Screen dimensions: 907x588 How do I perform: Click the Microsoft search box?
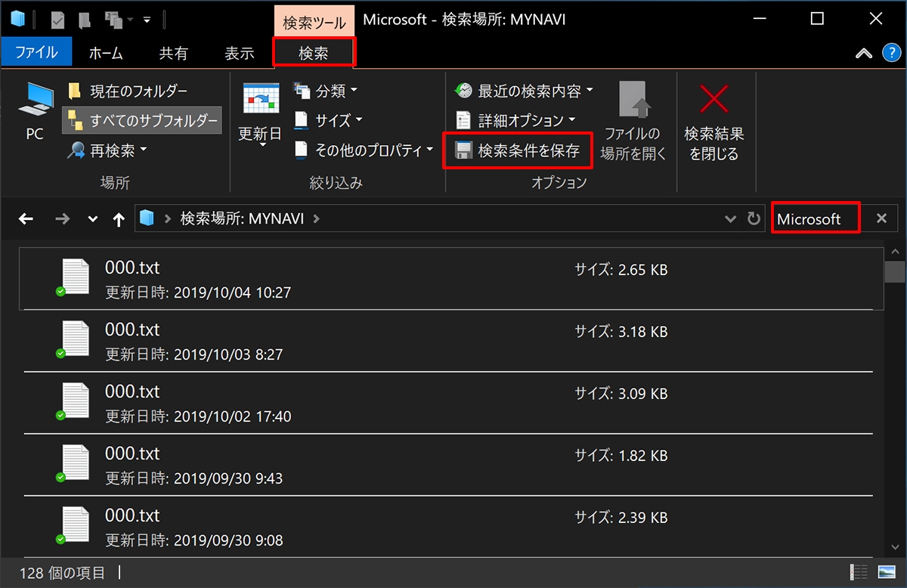(816, 218)
